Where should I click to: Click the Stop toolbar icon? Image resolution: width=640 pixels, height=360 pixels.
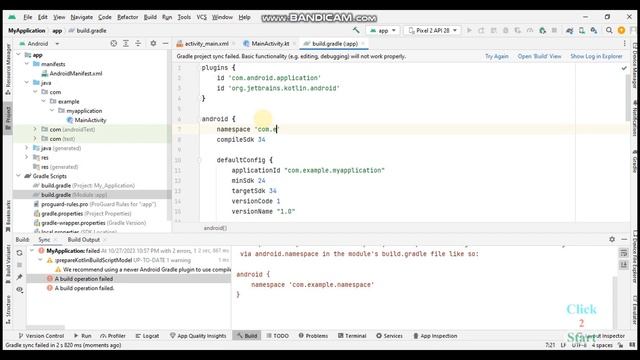(554, 30)
